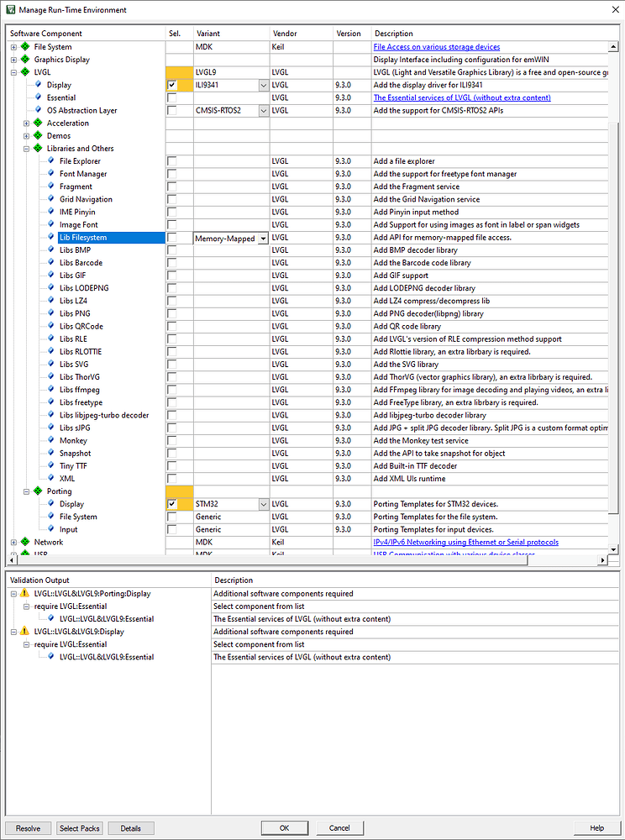Click the Libs ThorVG component icon

51,376
